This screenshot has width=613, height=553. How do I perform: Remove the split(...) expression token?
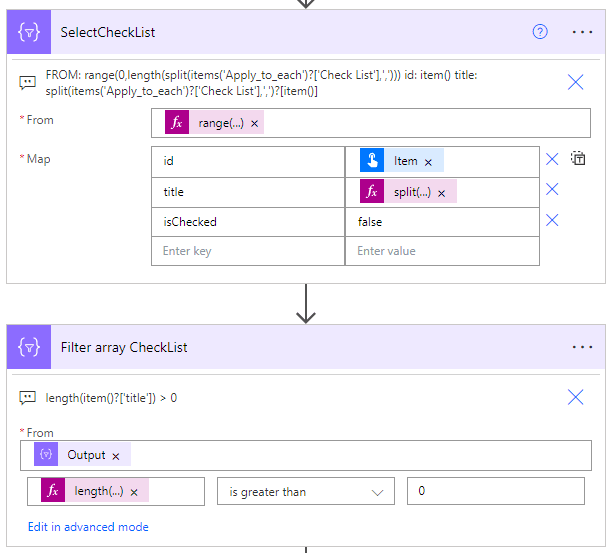point(441,192)
